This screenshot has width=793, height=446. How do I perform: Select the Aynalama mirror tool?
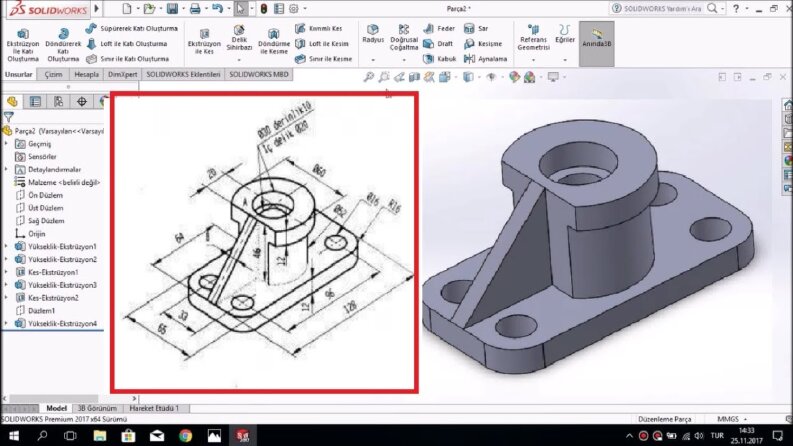click(486, 59)
